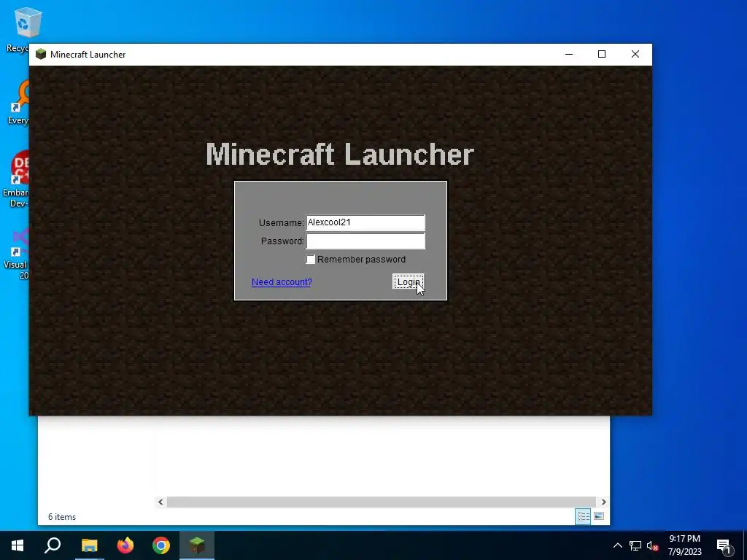This screenshot has width=747, height=560.
Task: Enable the Remember password checkbox
Action: coord(311,259)
